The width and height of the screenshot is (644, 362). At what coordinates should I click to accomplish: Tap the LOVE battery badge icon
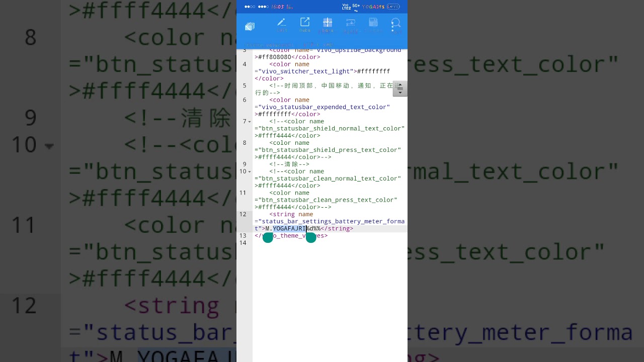[393, 7]
